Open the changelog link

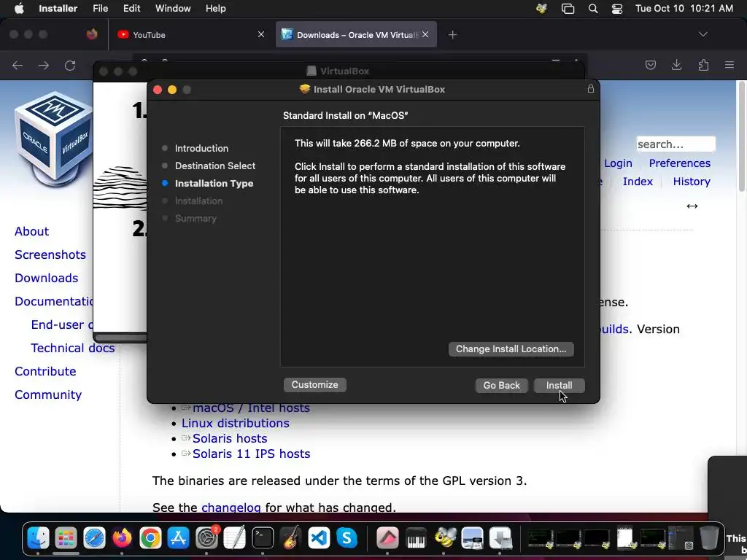(231, 507)
